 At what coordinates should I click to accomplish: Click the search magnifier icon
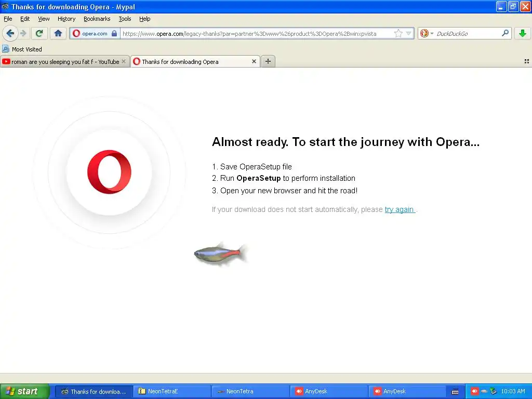click(505, 33)
